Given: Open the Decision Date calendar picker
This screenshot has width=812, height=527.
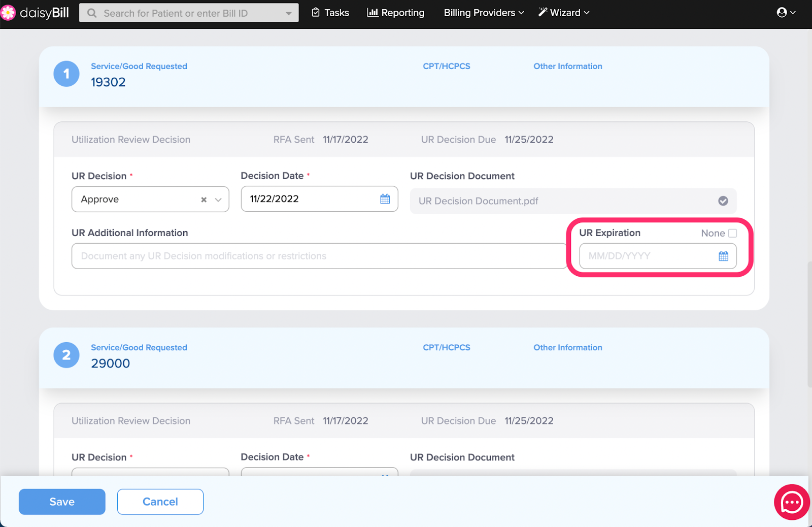Looking at the screenshot, I should pos(385,199).
